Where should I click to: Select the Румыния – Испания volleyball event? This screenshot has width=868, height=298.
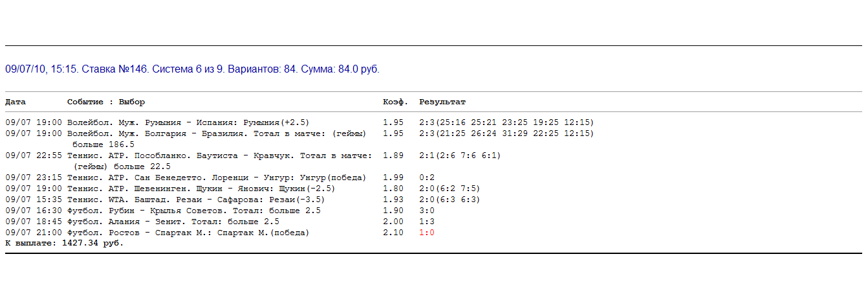point(188,122)
